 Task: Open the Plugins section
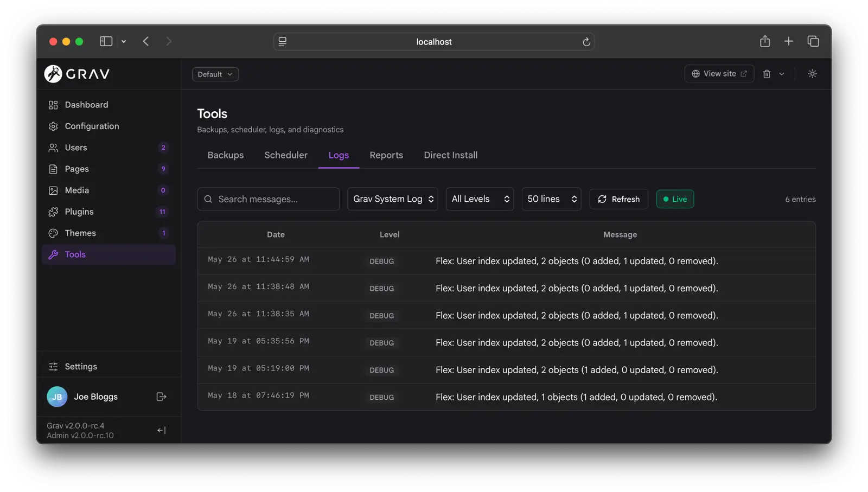click(108, 212)
